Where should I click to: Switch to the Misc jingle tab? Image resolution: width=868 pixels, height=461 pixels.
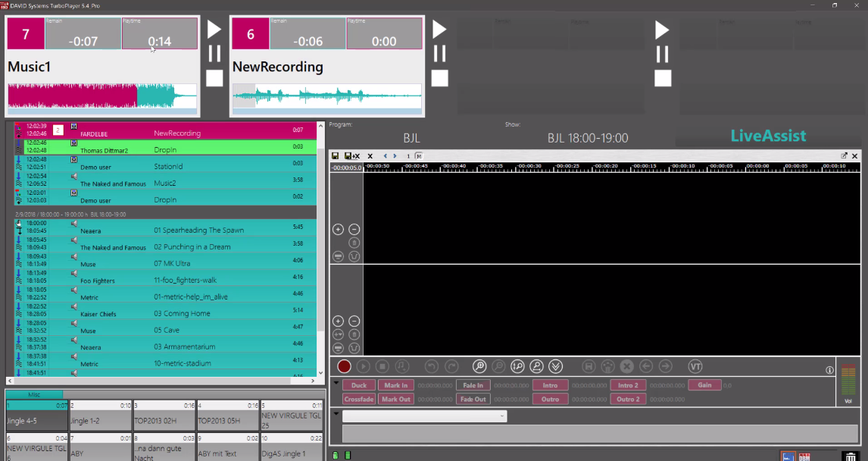pyautogui.click(x=34, y=394)
